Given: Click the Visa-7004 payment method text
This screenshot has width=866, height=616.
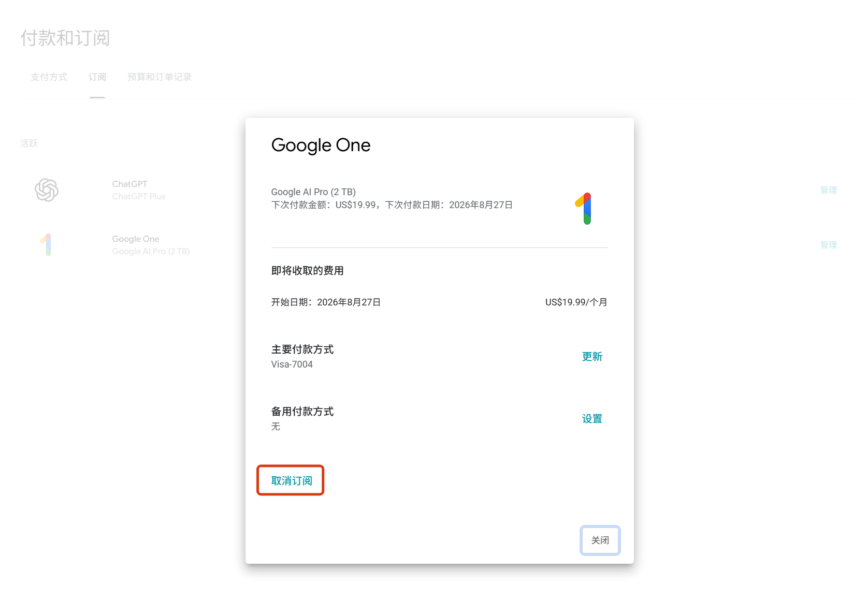Looking at the screenshot, I should 292,364.
